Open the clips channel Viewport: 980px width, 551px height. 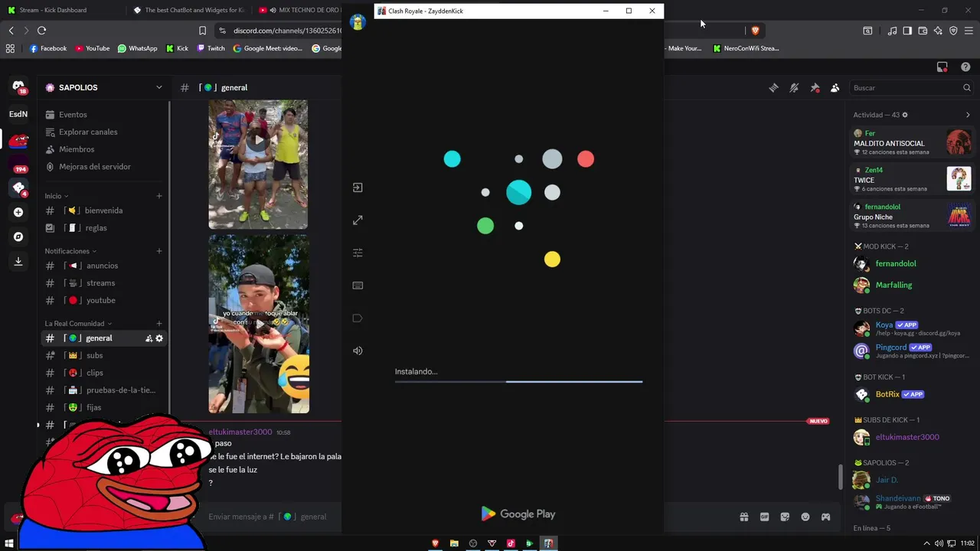pyautogui.click(x=105, y=373)
